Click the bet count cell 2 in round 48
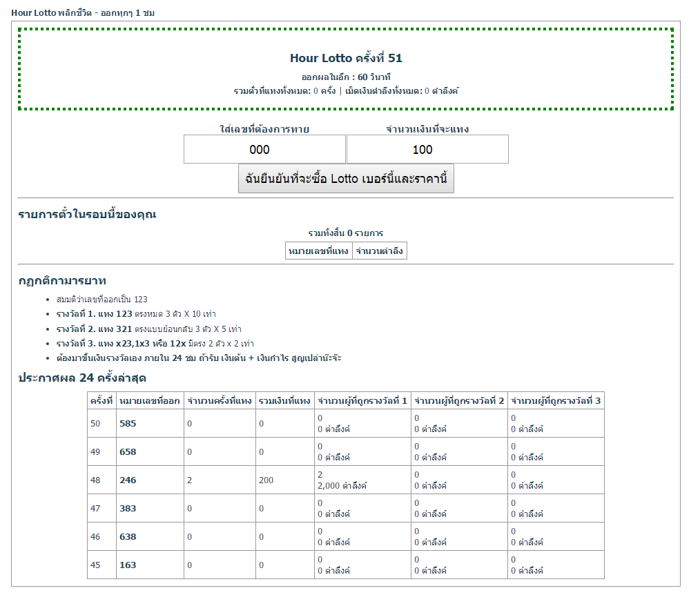 [220, 480]
